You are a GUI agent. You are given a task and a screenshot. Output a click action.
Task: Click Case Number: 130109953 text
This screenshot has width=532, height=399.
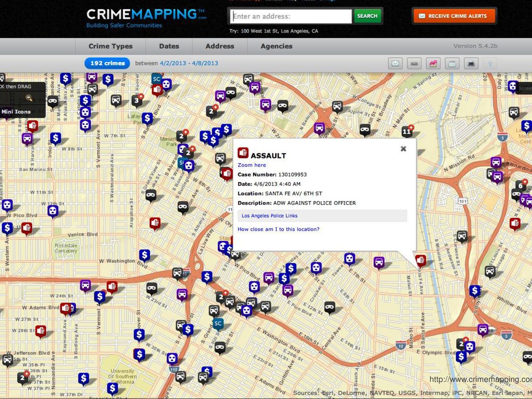[272, 175]
